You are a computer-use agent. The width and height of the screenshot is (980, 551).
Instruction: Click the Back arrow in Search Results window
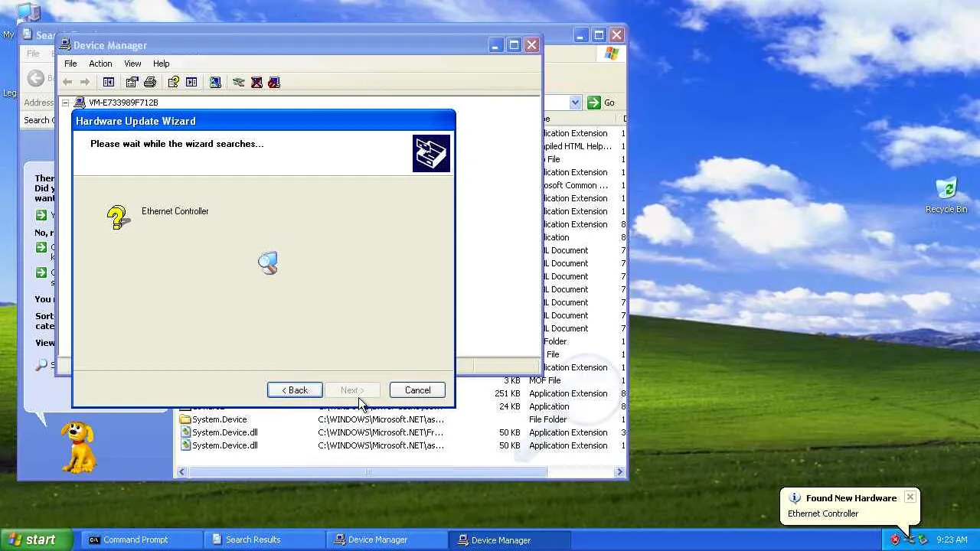pos(35,78)
